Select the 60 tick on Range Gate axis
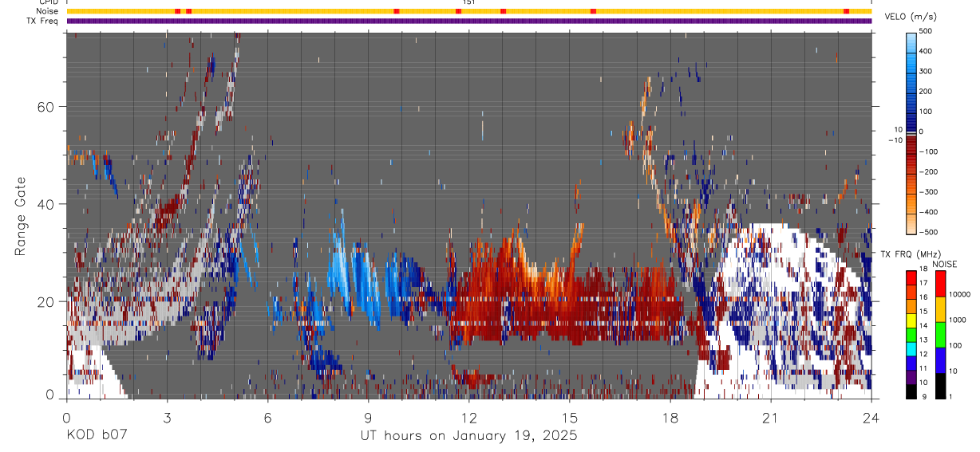 click(x=45, y=107)
